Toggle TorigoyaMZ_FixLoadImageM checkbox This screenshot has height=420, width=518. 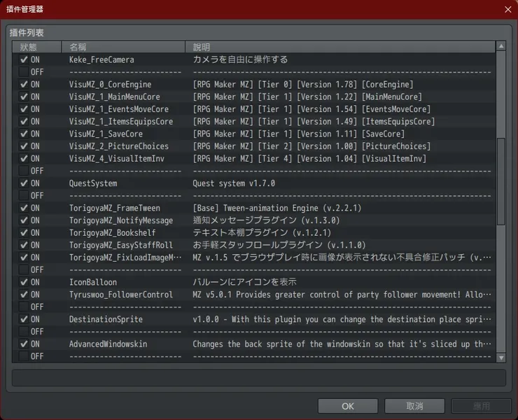[24, 258]
